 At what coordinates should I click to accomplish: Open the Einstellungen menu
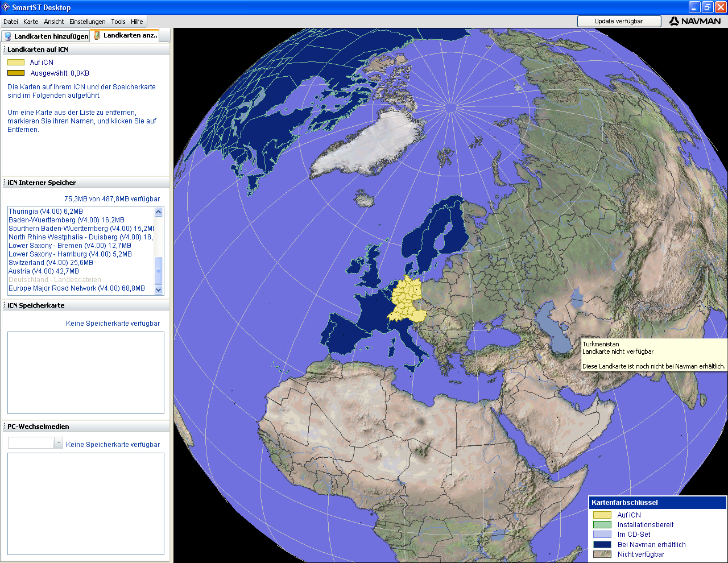(x=87, y=22)
